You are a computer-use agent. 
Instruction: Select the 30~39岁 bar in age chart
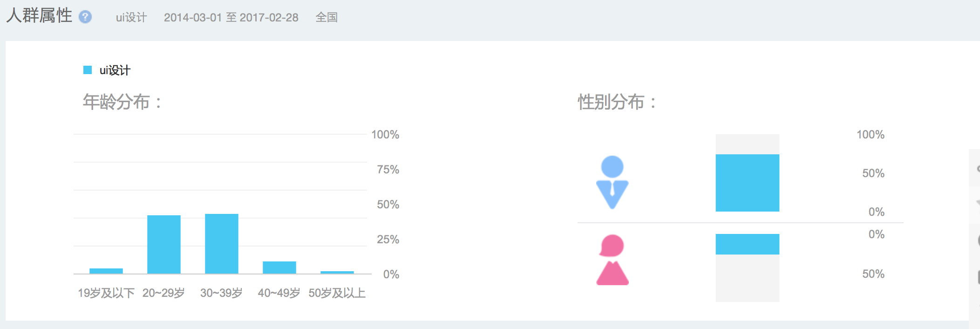[222, 244]
